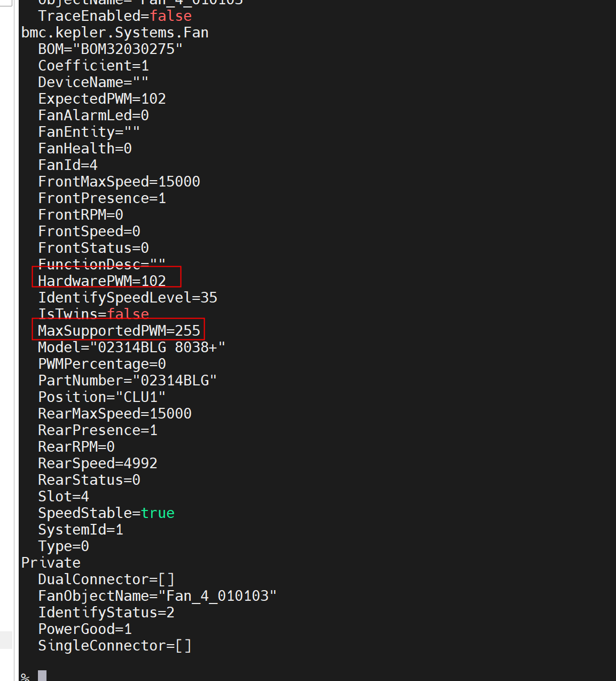Click the PartNumber="02314BLG" property
This screenshot has height=681, width=616.
click(x=127, y=380)
